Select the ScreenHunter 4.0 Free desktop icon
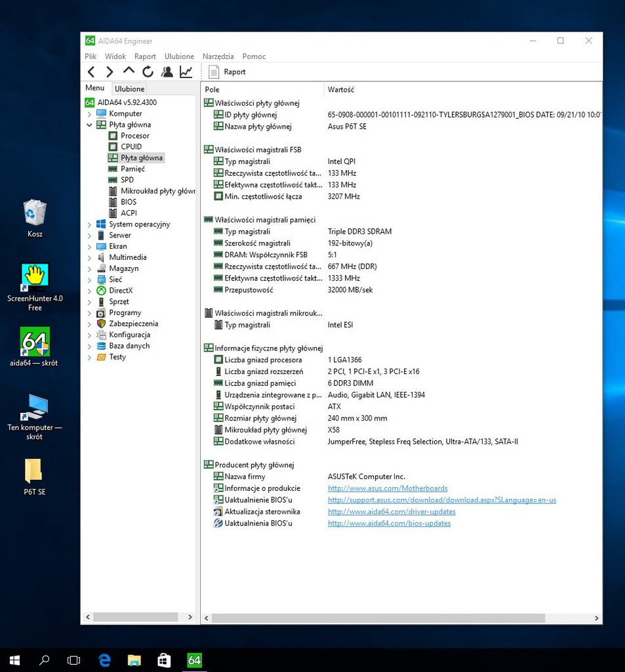The height and width of the screenshot is (672, 625). tap(35, 287)
